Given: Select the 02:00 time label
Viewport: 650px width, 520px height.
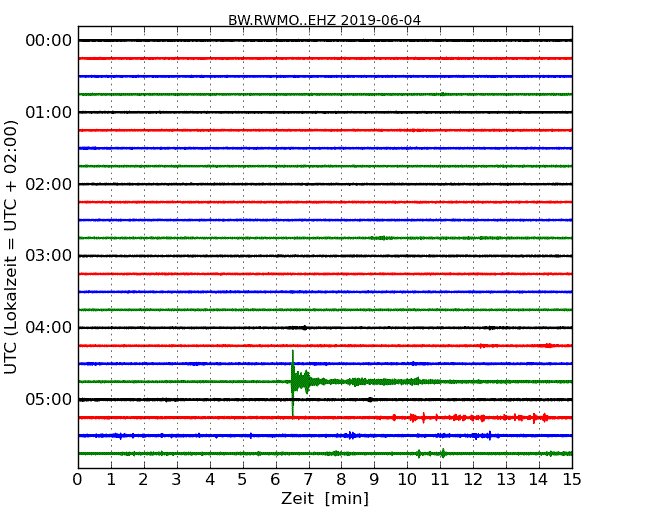Looking at the screenshot, I should 49,184.
